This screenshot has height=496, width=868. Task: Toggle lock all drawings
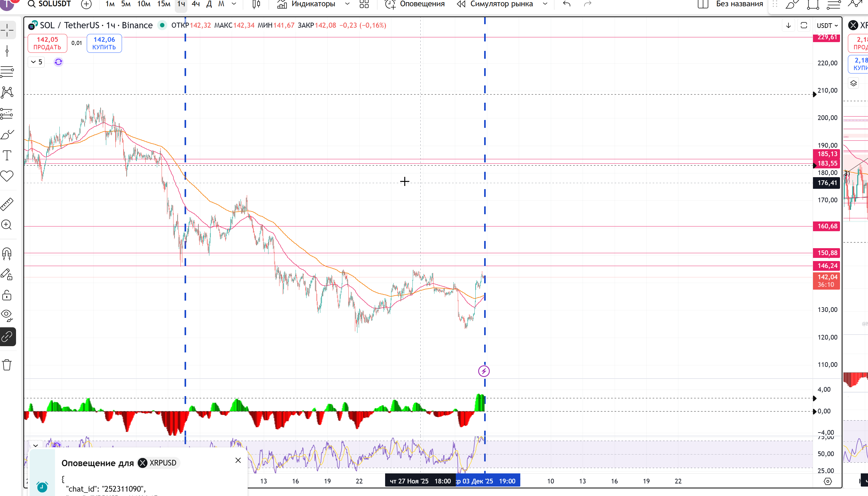click(x=7, y=295)
